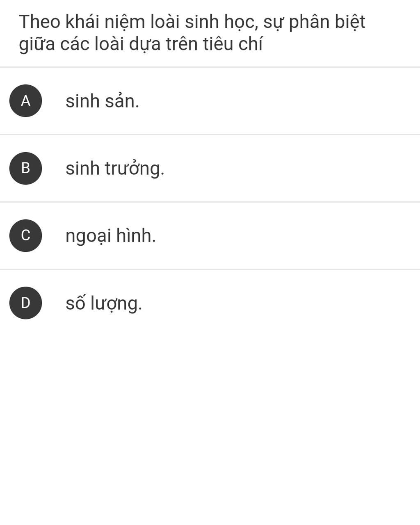
Task: Select the circle labeled A
Action: point(25,100)
